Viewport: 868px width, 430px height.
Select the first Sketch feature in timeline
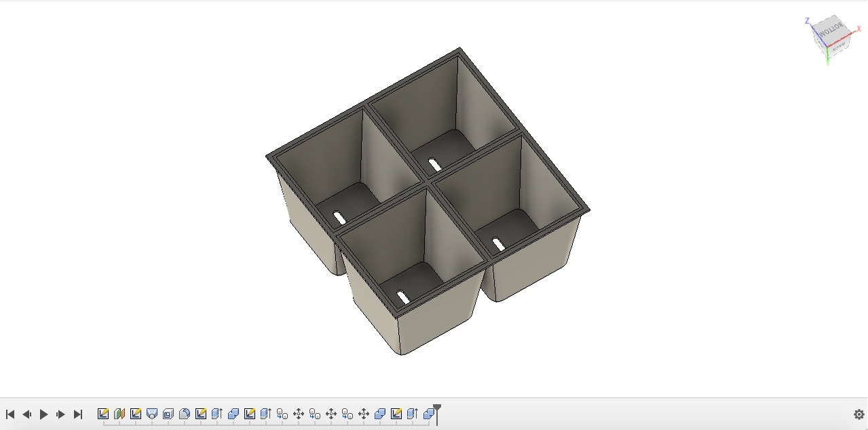pos(103,414)
